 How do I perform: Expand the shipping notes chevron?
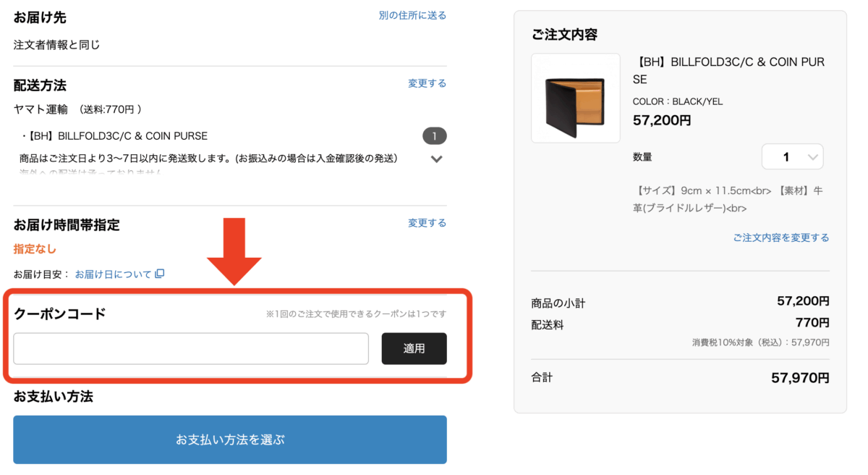(436, 159)
